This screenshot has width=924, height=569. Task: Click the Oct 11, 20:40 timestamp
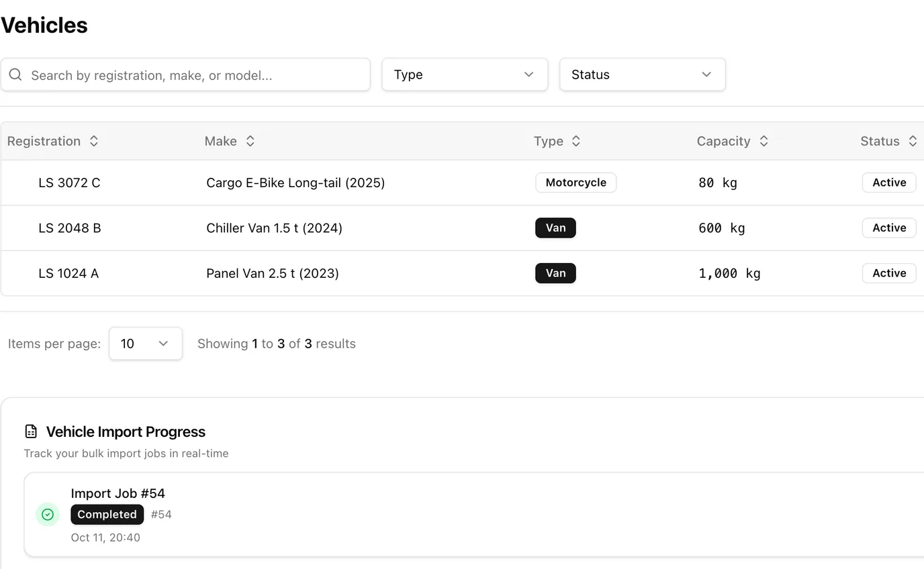(105, 537)
